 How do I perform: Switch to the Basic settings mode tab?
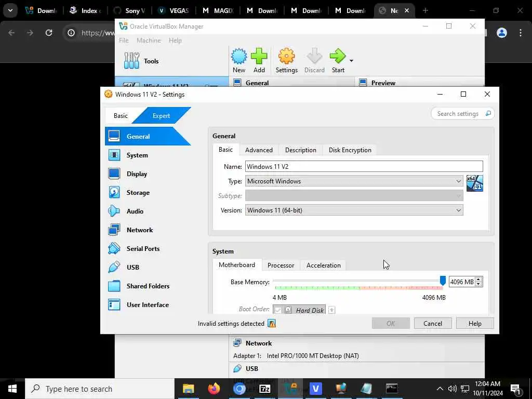click(x=121, y=116)
